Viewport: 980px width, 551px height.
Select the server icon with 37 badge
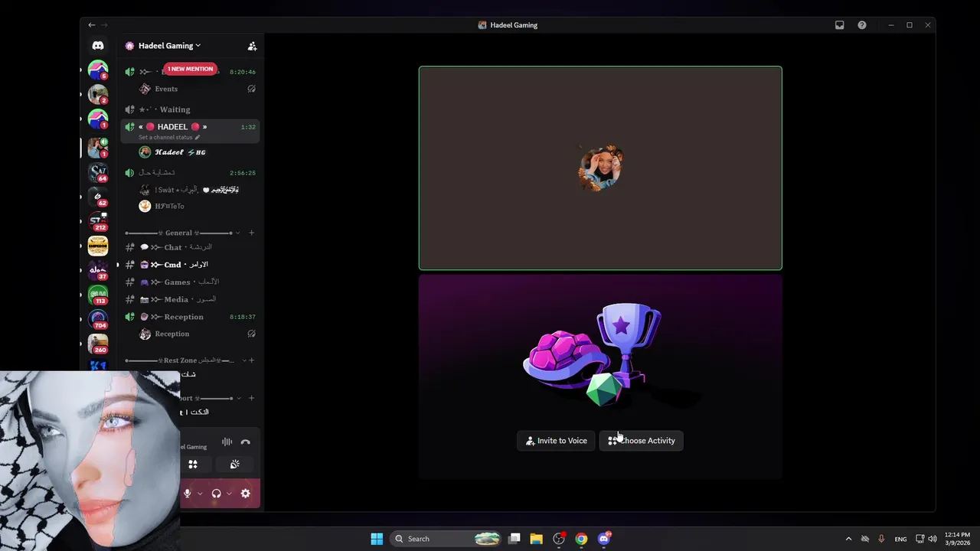pyautogui.click(x=98, y=270)
